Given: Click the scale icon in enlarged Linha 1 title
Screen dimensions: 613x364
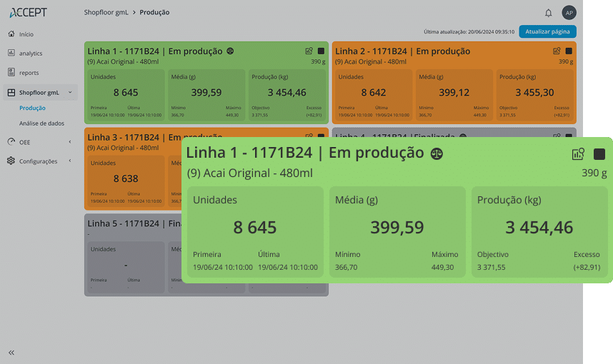Looking at the screenshot, I should 437,153.
